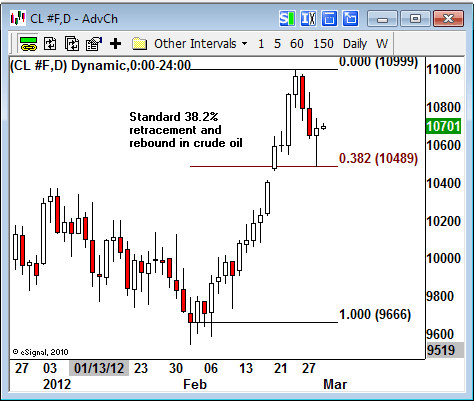Click the stacked refresh pages icon

pos(72,44)
